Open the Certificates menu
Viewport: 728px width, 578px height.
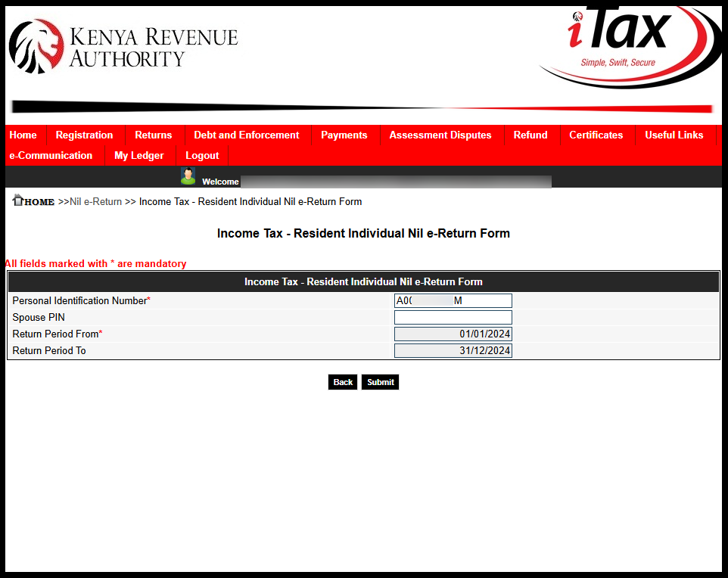(x=596, y=135)
